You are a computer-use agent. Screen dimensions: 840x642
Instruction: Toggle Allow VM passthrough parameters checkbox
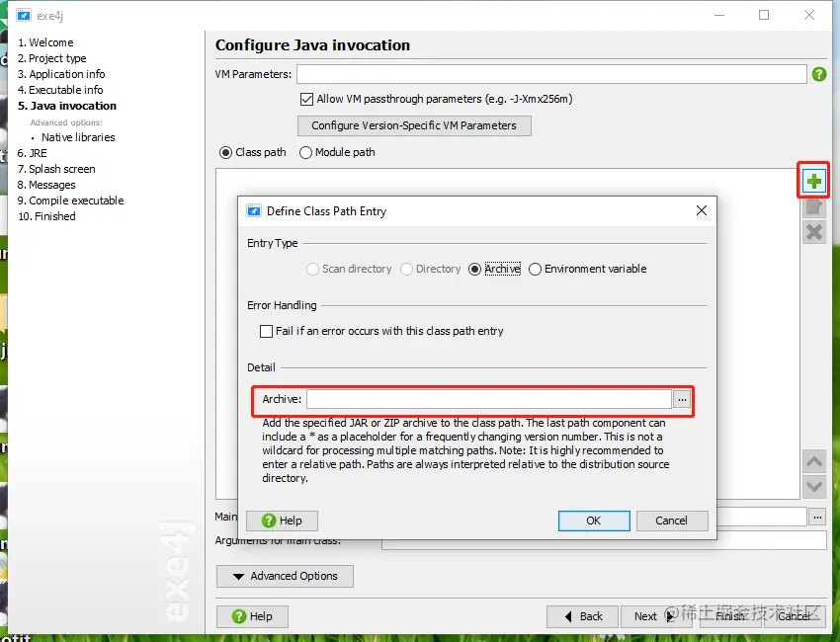coord(306,99)
